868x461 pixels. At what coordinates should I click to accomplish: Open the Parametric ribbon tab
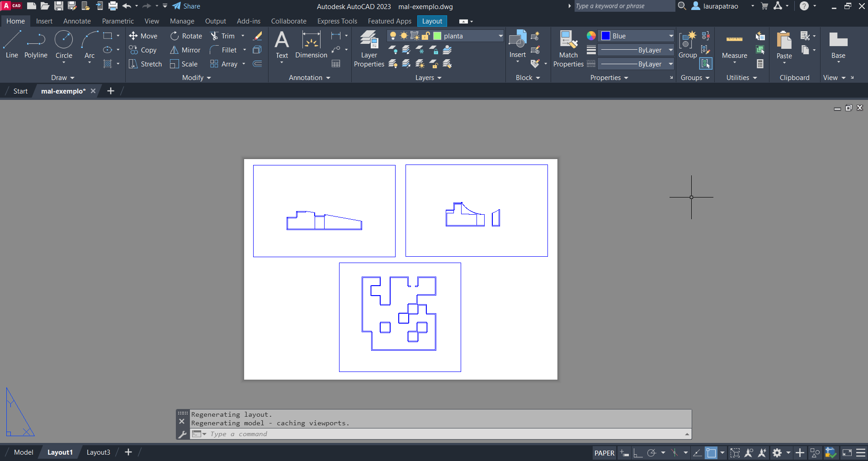click(x=118, y=21)
